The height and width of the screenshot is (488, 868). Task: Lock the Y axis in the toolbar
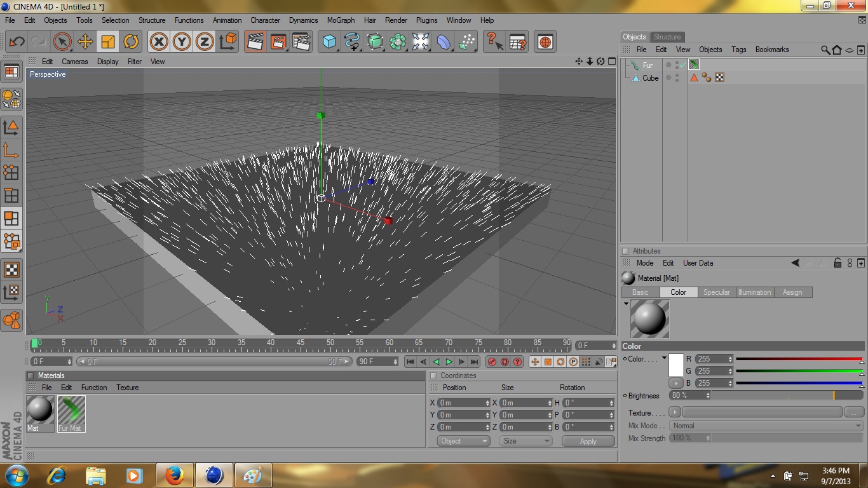pos(181,42)
